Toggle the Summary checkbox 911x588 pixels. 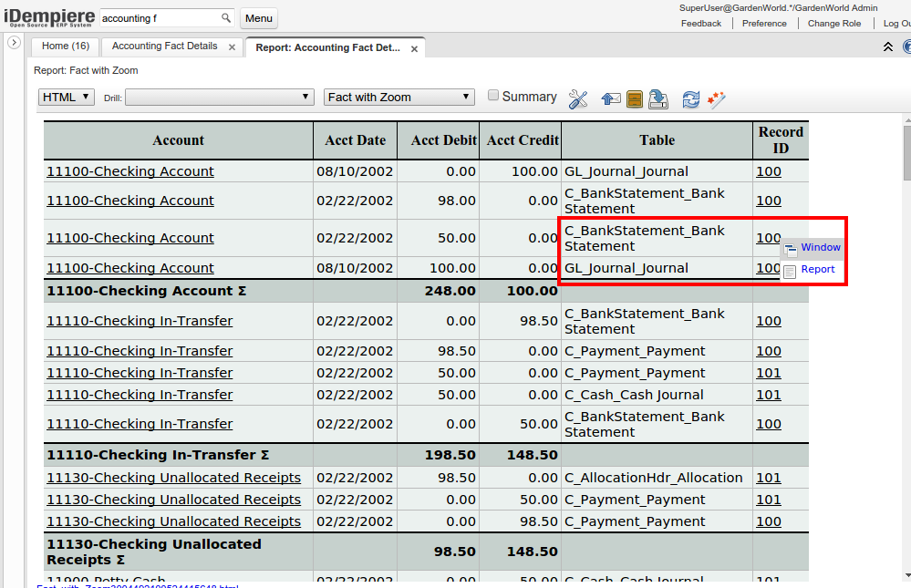pos(493,96)
